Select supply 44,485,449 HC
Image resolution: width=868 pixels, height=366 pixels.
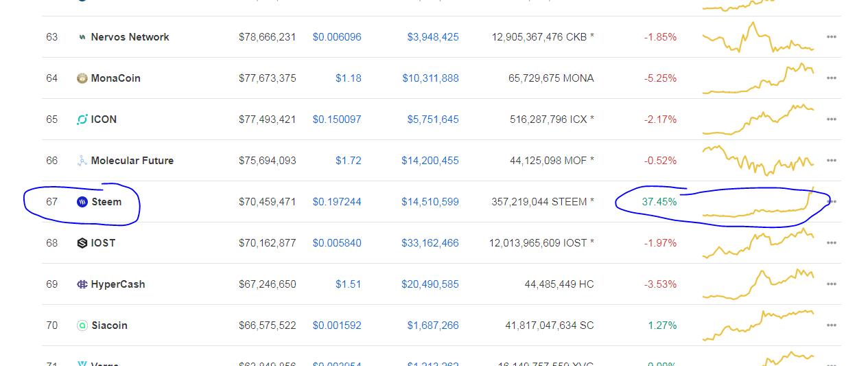point(559,284)
